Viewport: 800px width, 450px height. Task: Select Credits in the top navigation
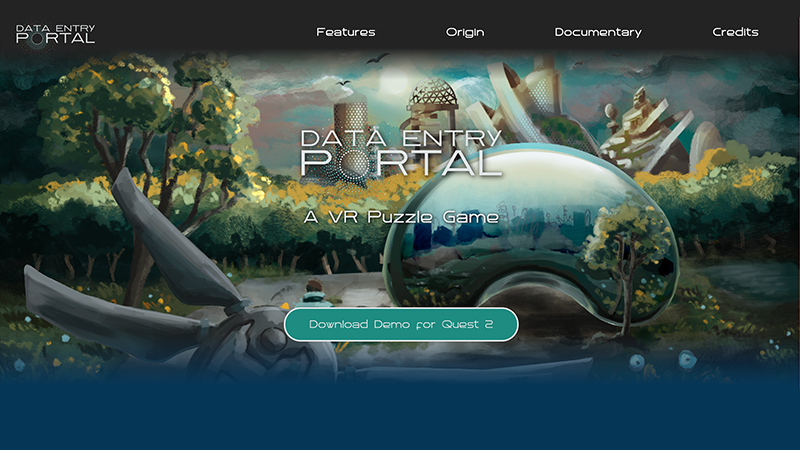coord(736,32)
